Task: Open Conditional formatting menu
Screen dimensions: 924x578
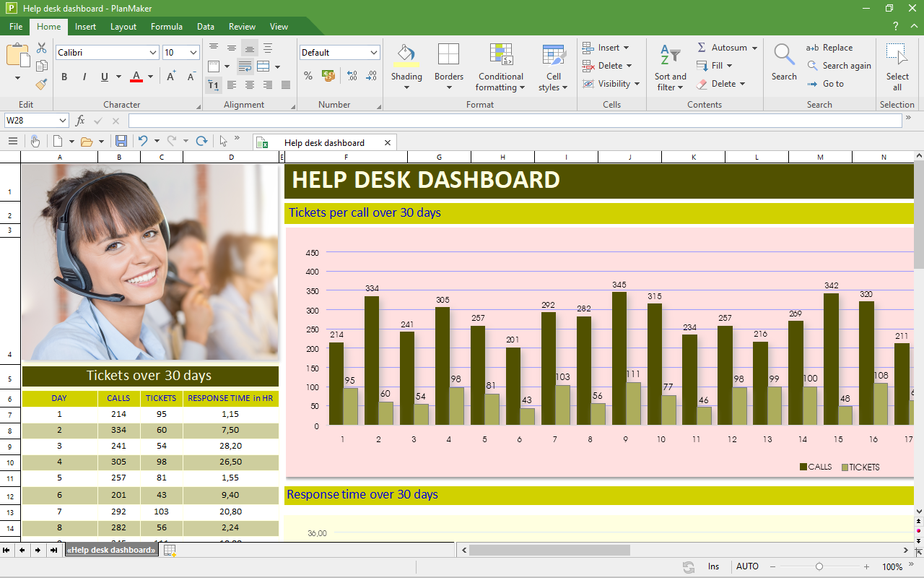Action: pyautogui.click(x=501, y=66)
